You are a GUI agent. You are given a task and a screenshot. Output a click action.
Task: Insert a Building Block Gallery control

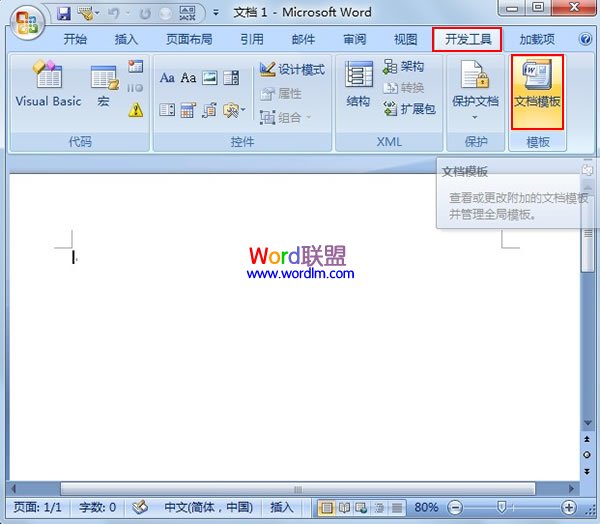tap(209, 110)
